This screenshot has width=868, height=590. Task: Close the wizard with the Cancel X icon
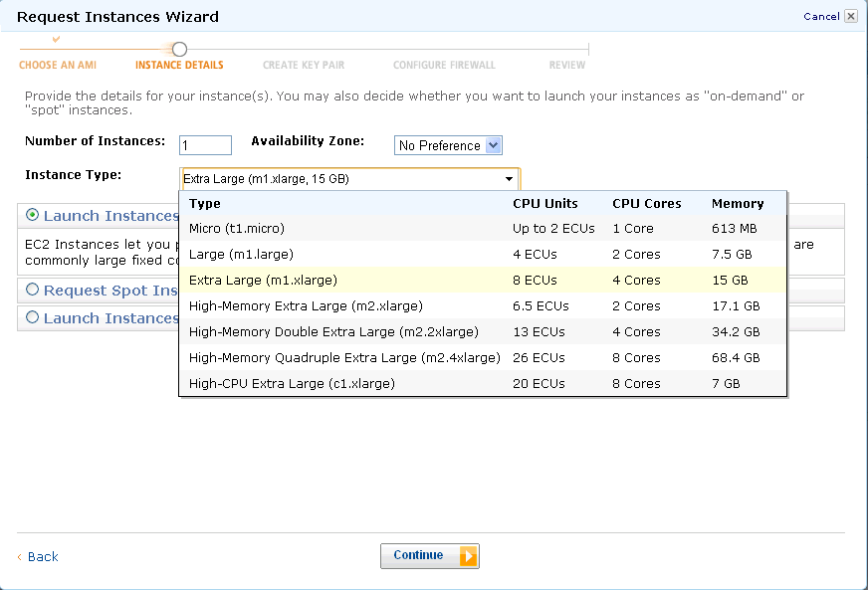point(850,16)
